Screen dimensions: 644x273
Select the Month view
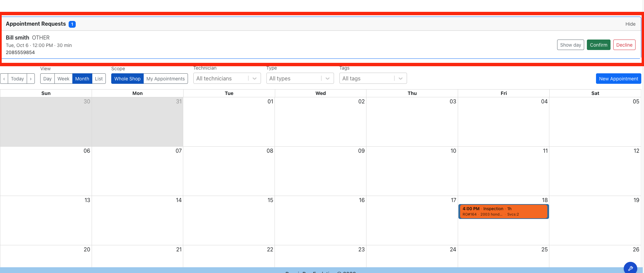tap(82, 79)
